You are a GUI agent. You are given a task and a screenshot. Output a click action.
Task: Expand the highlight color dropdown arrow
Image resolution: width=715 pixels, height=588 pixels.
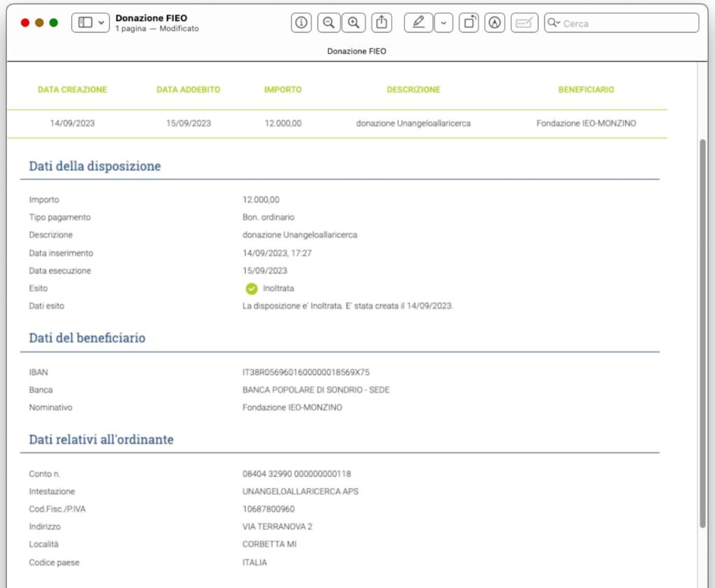pyautogui.click(x=443, y=23)
